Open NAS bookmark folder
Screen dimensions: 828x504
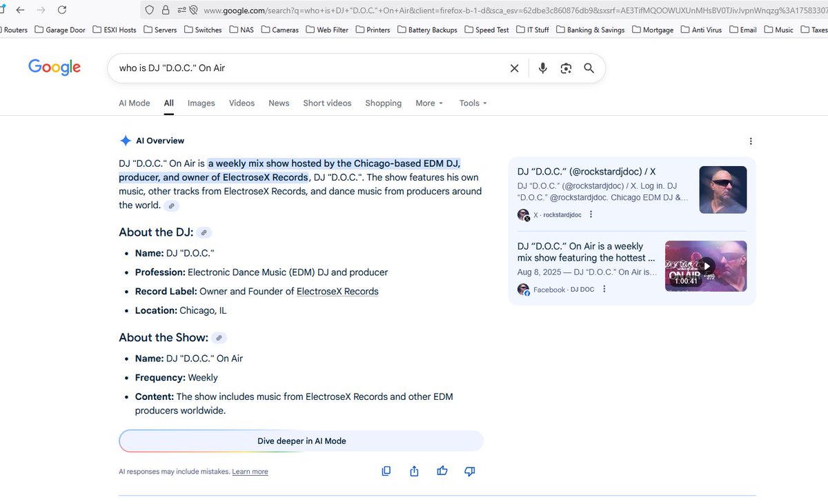241,30
